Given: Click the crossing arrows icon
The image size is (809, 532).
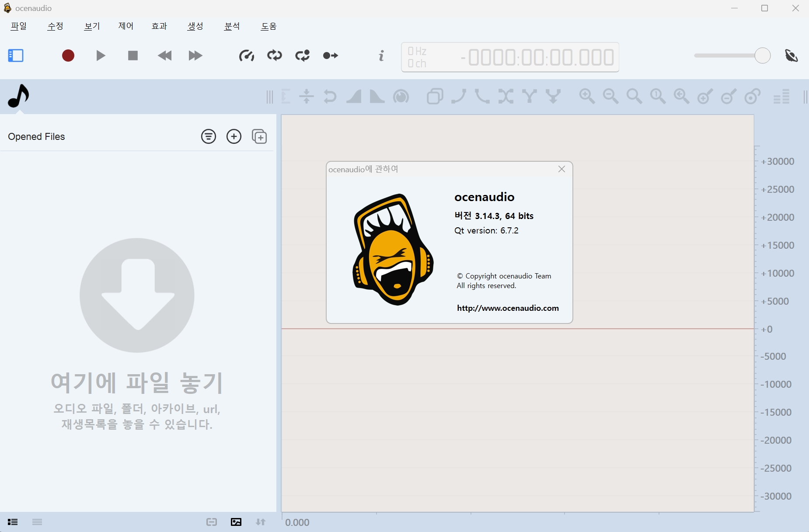Looking at the screenshot, I should pos(506,96).
